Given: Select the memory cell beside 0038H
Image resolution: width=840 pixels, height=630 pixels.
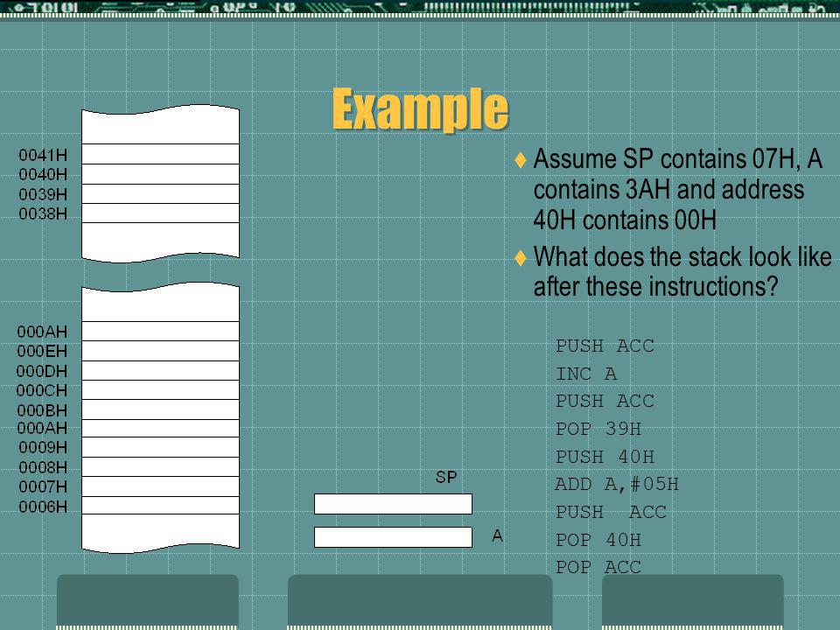Looking at the screenshot, I should 160,213.
